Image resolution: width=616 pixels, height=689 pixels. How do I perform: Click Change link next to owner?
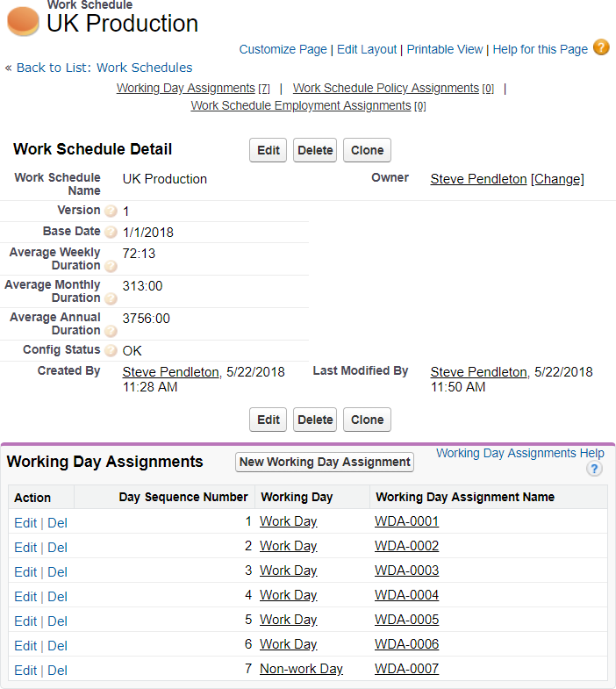point(557,179)
